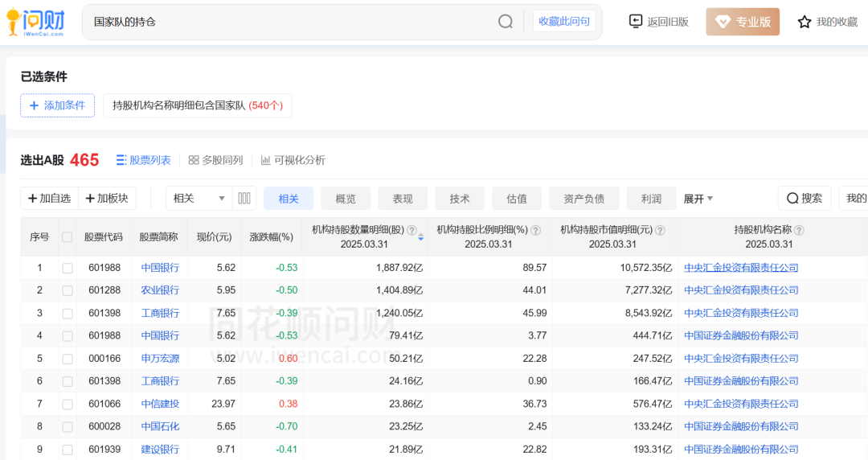Open stock link 中国石化

pyautogui.click(x=160, y=427)
